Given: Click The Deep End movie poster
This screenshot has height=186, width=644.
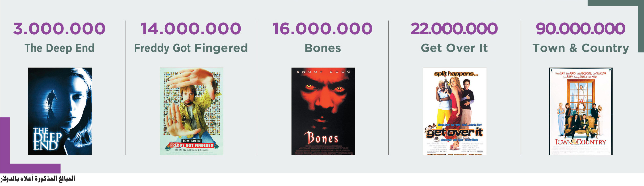Looking at the screenshot, I should click(x=60, y=111).
